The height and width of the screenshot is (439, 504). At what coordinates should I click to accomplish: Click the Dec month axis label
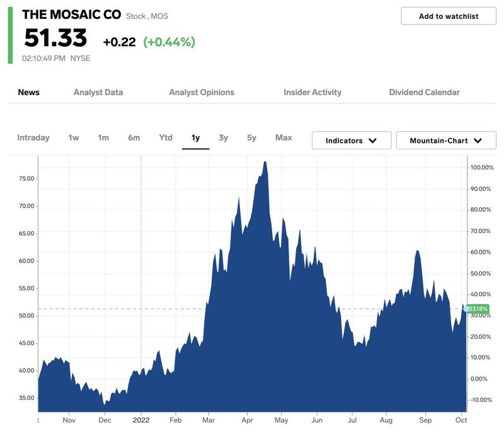click(x=105, y=420)
